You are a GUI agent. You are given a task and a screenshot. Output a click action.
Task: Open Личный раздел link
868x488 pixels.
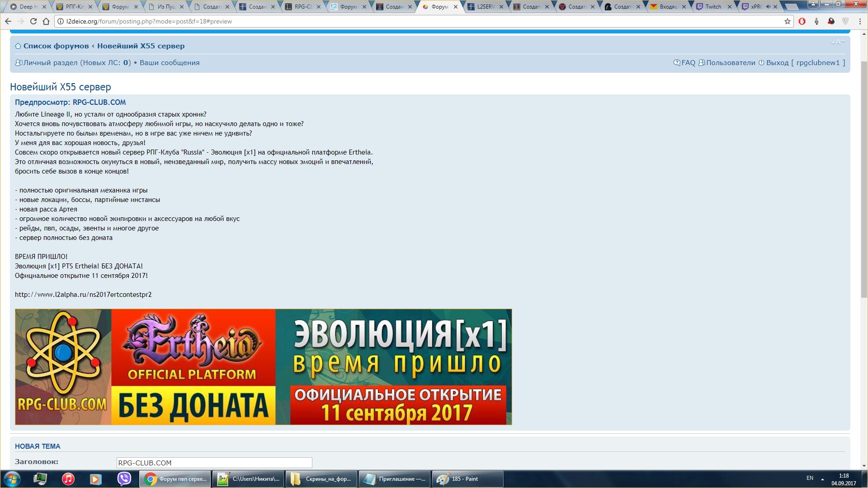point(73,63)
